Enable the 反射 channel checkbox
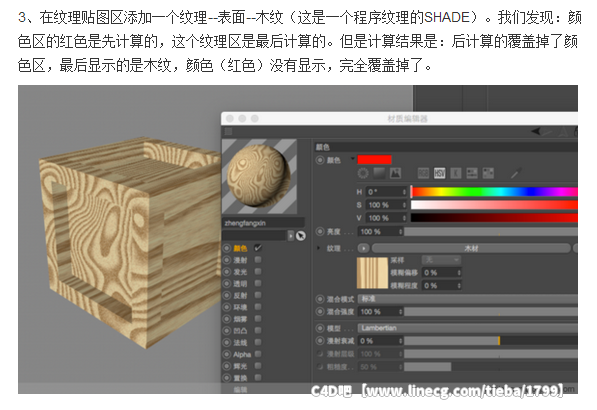This screenshot has height=410, width=597. tap(258, 295)
